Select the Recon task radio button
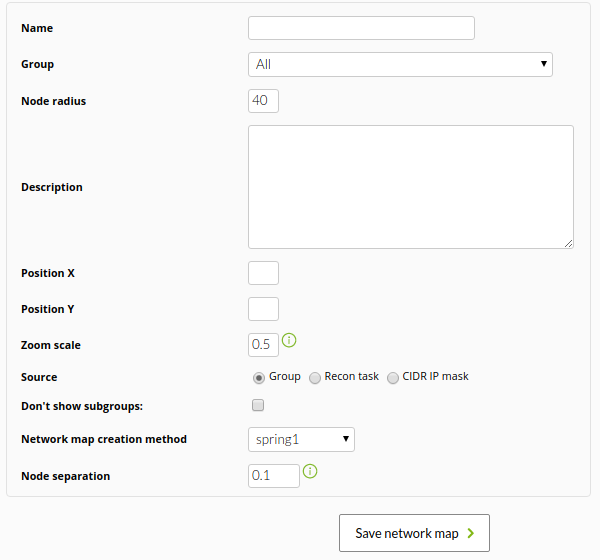 pos(315,378)
